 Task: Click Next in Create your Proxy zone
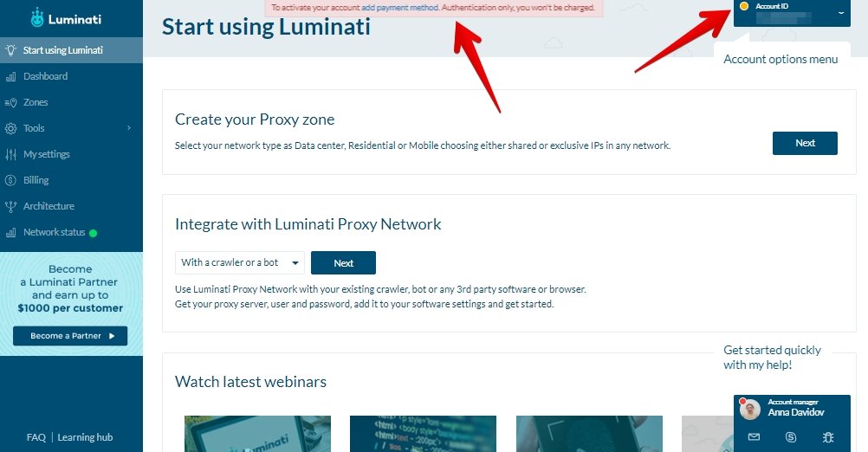805,143
